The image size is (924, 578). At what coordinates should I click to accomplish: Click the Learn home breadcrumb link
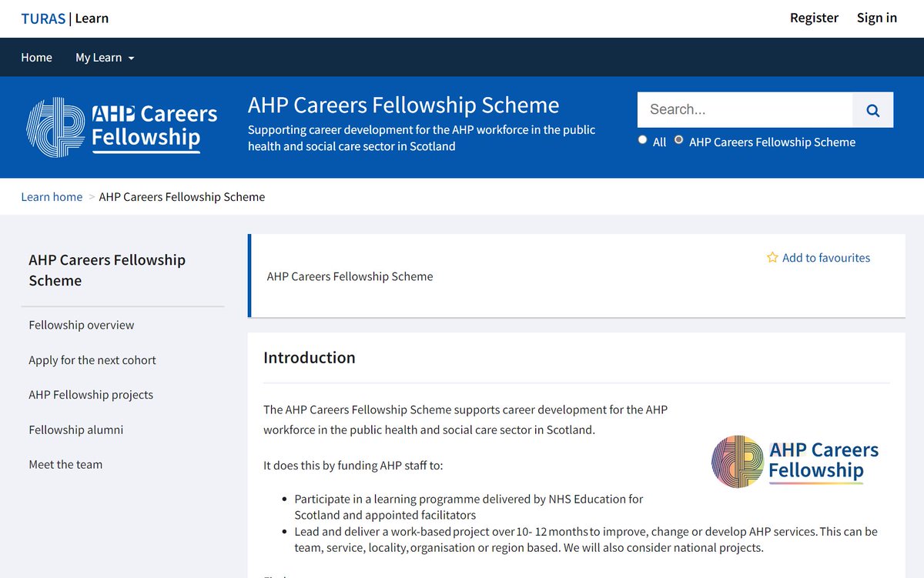(52, 197)
